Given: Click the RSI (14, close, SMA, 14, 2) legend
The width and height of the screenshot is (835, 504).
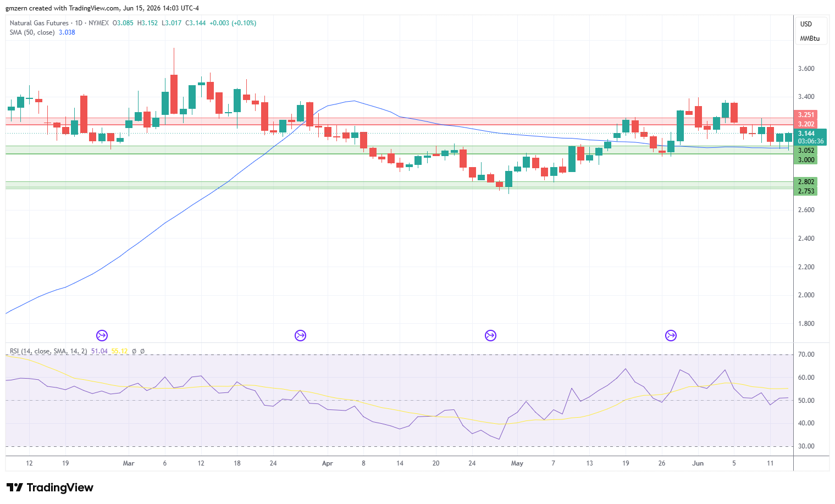Looking at the screenshot, I should 48,351.
